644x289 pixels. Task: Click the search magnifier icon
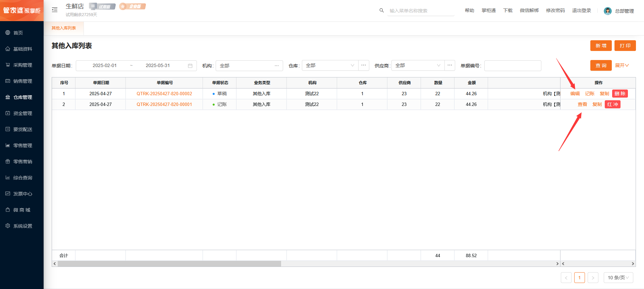click(x=381, y=10)
